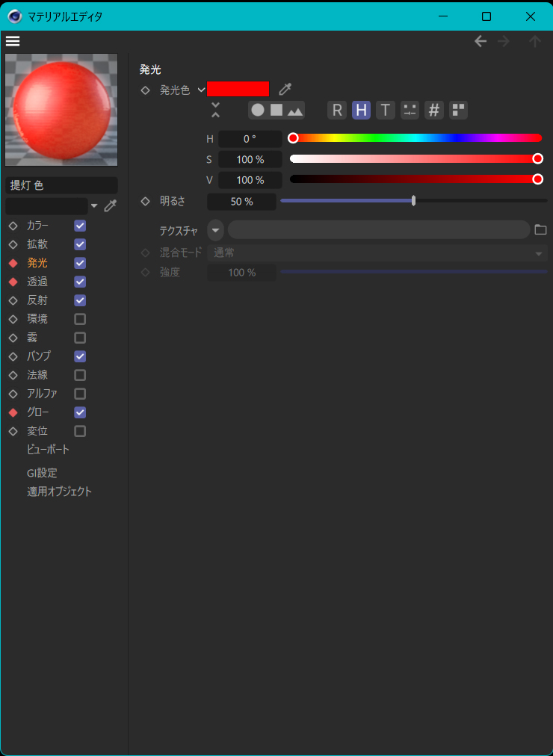
Task: Open the layer dropdown arrow below material name
Action: pyautogui.click(x=94, y=206)
